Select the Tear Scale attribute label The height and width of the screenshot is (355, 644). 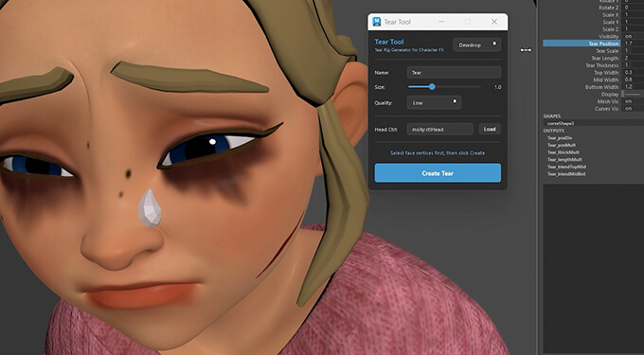(x=607, y=51)
